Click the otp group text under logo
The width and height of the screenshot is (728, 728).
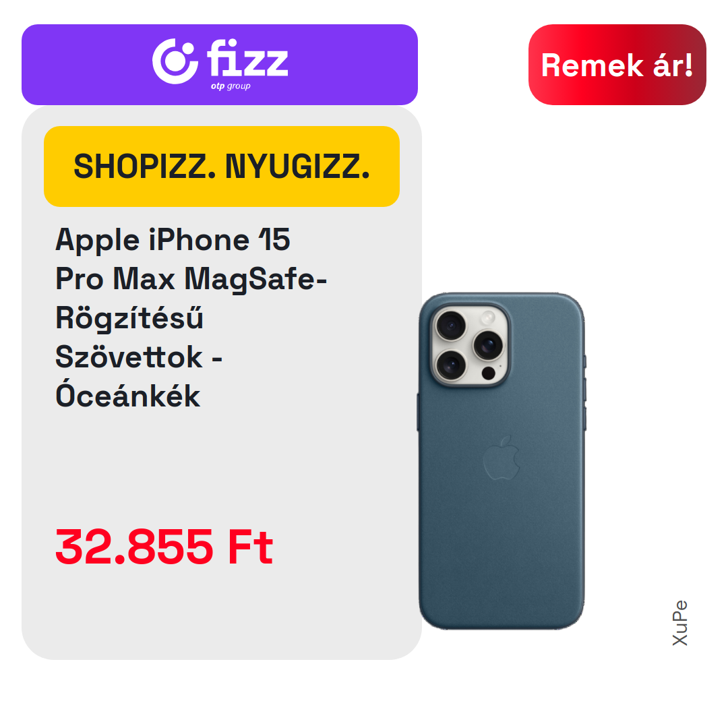231,86
